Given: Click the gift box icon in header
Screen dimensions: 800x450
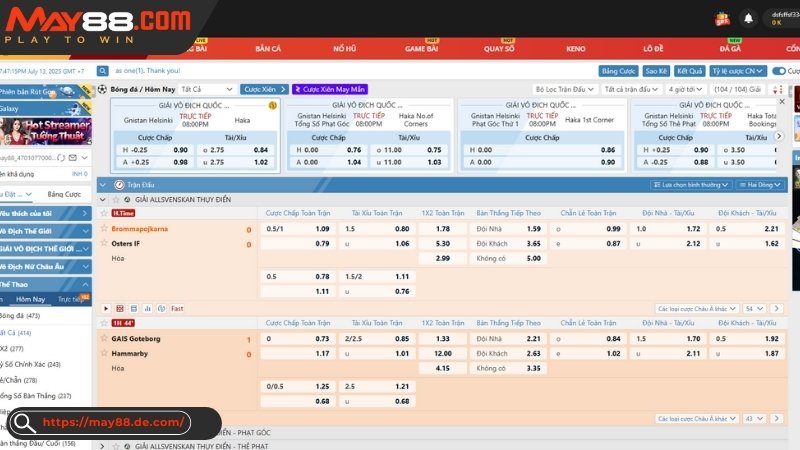Looking at the screenshot, I should pos(722,19).
